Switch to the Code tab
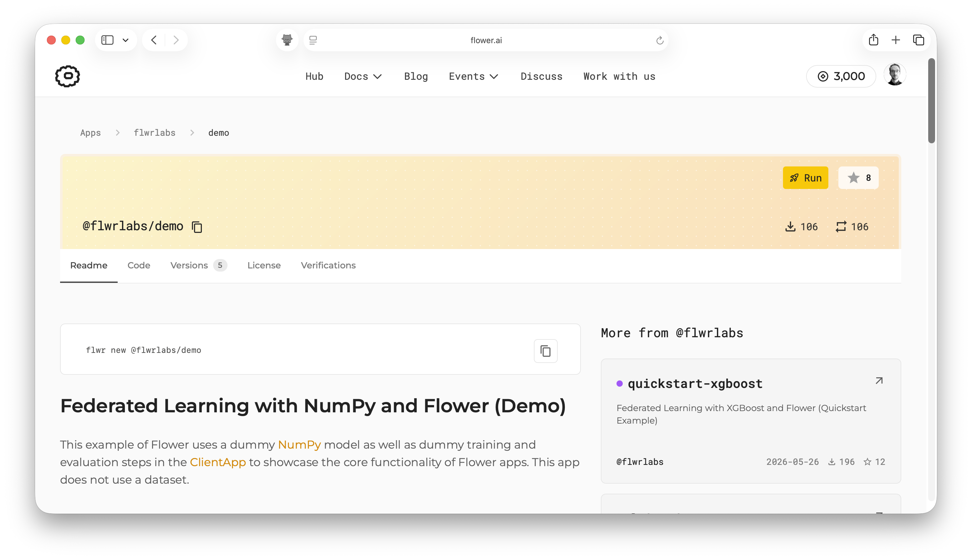The width and height of the screenshot is (972, 560). pyautogui.click(x=138, y=265)
